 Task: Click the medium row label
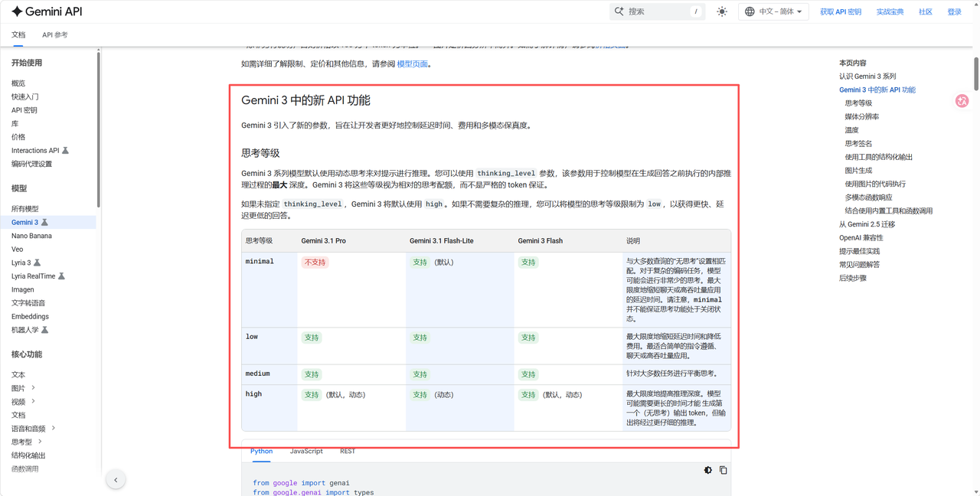point(257,374)
